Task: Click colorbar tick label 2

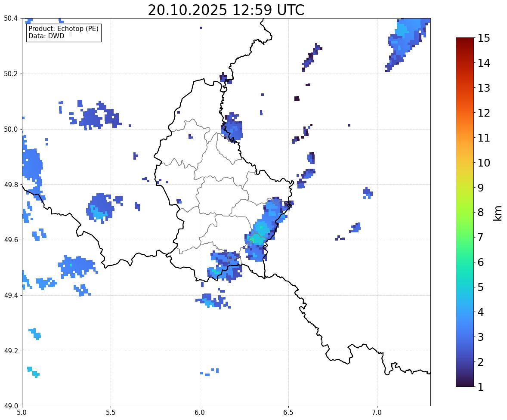Action: tap(481, 362)
